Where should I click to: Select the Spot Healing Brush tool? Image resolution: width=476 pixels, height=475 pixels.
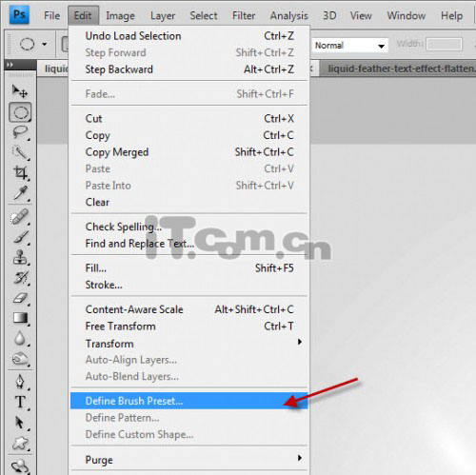20,217
